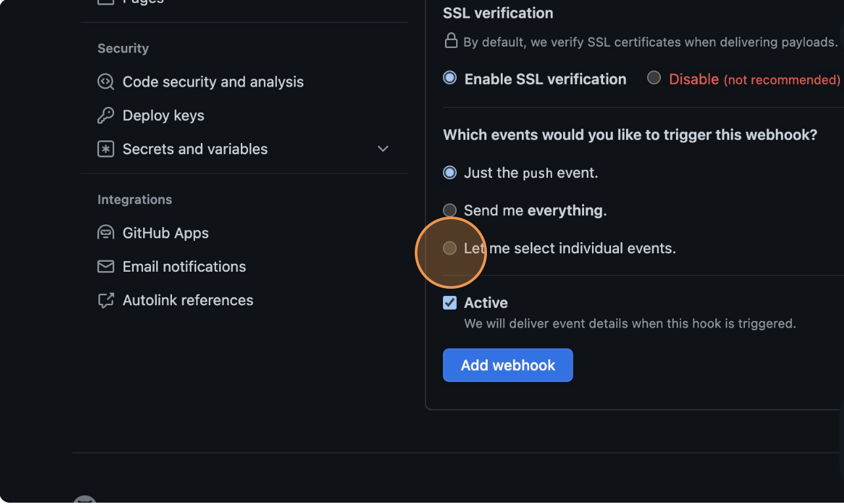
Task: Click the Code security and analysis shield icon
Action: coord(106,81)
